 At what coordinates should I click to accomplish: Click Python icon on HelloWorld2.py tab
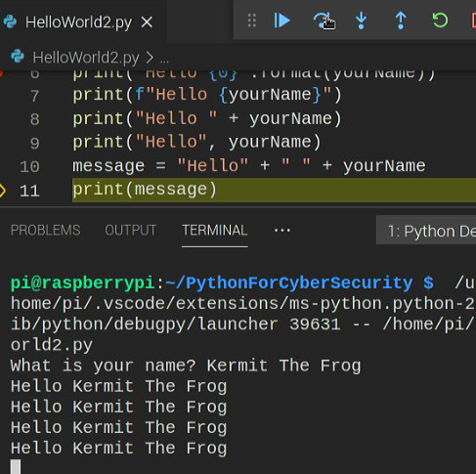pyautogui.click(x=10, y=22)
